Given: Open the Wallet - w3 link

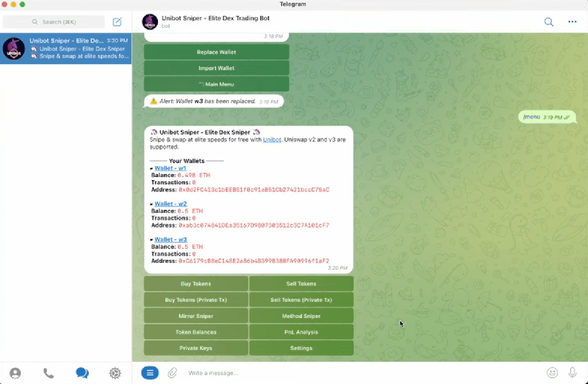Looking at the screenshot, I should pyautogui.click(x=171, y=240).
